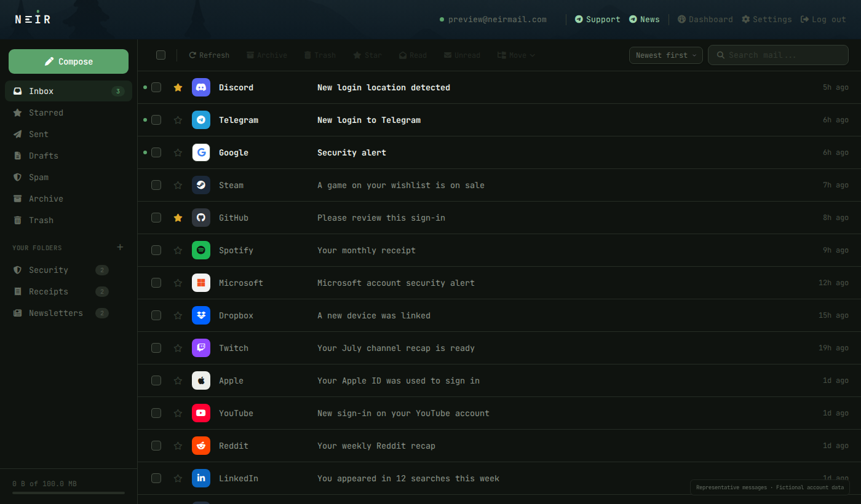Click the magnifier icon in the search box
861x504 pixels.
[721, 55]
